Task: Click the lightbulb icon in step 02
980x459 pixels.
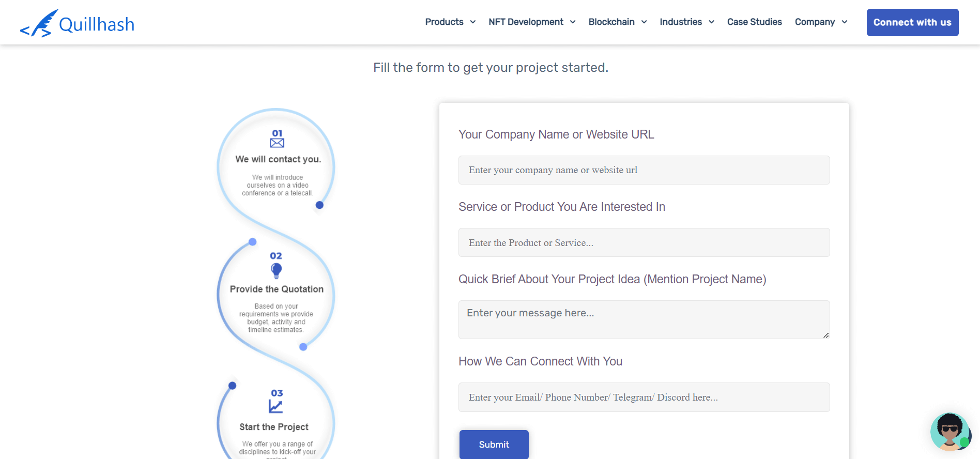Action: pyautogui.click(x=277, y=270)
